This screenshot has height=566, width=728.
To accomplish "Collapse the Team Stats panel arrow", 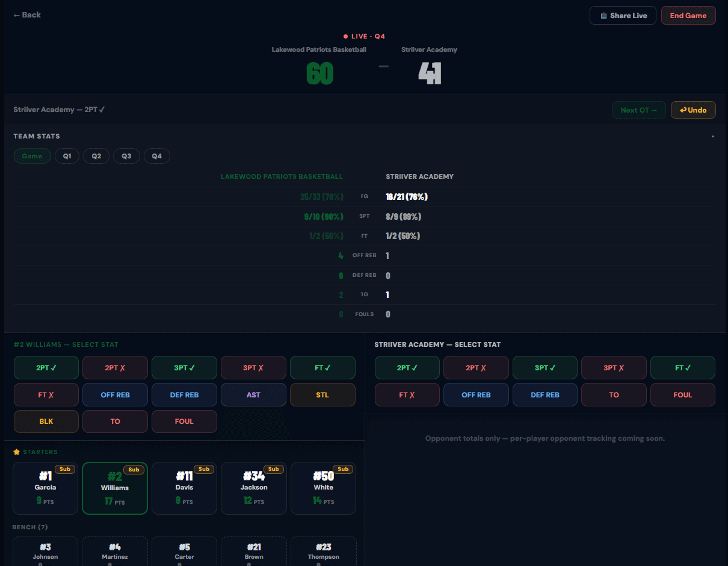I will pos(713,137).
